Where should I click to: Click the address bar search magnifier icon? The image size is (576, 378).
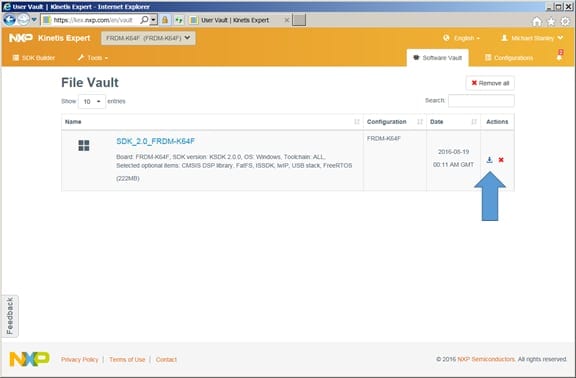click(x=144, y=20)
